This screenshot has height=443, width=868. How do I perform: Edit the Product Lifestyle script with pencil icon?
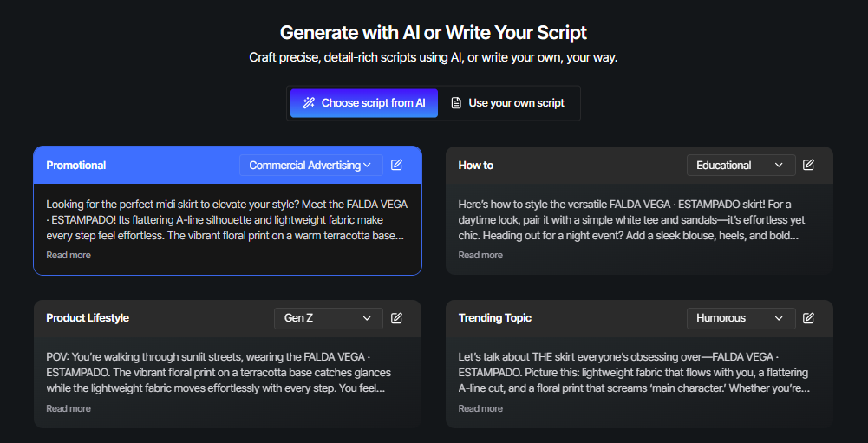click(x=396, y=318)
